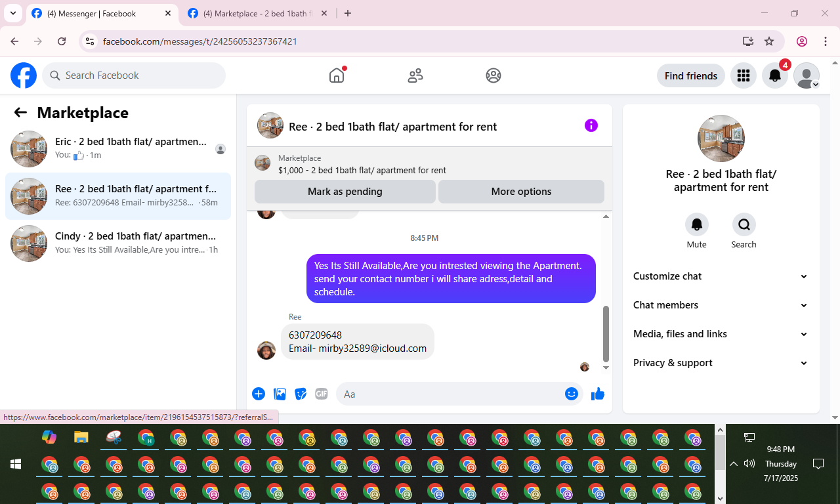Open a new Chrome tab
Screen dimensions: 840x504
click(x=348, y=13)
